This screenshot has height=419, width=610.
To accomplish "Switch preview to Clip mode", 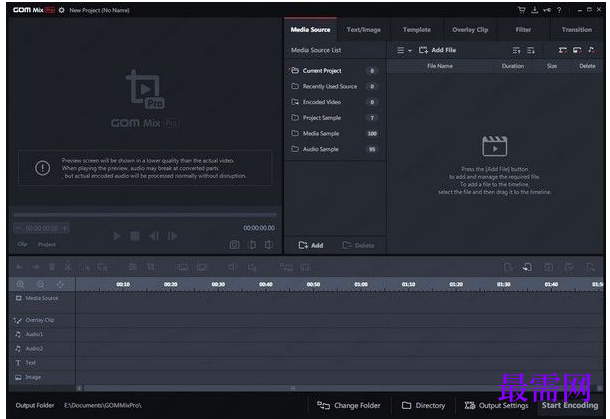I will pos(22,244).
